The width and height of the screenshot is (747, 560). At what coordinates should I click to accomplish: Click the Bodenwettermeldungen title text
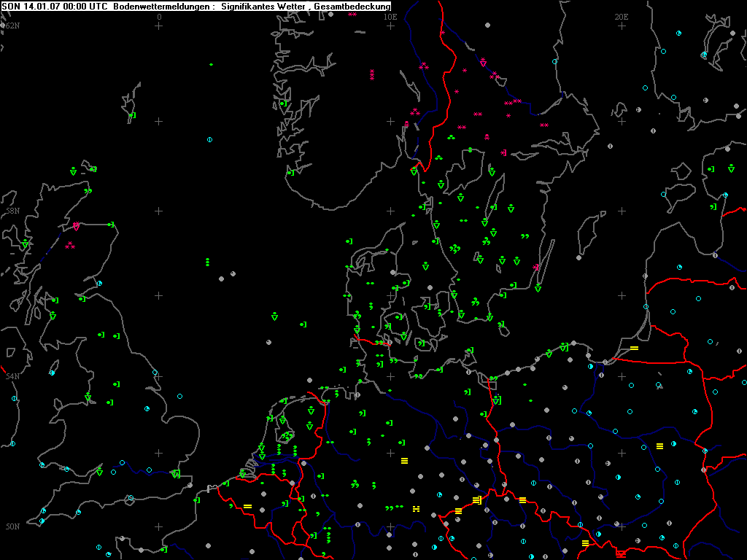coord(162,6)
